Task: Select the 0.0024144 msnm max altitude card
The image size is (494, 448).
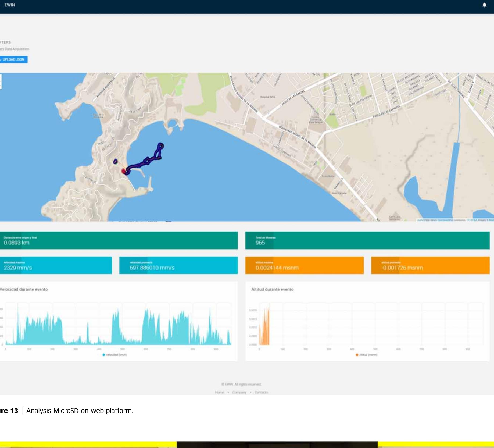Action: point(304,265)
